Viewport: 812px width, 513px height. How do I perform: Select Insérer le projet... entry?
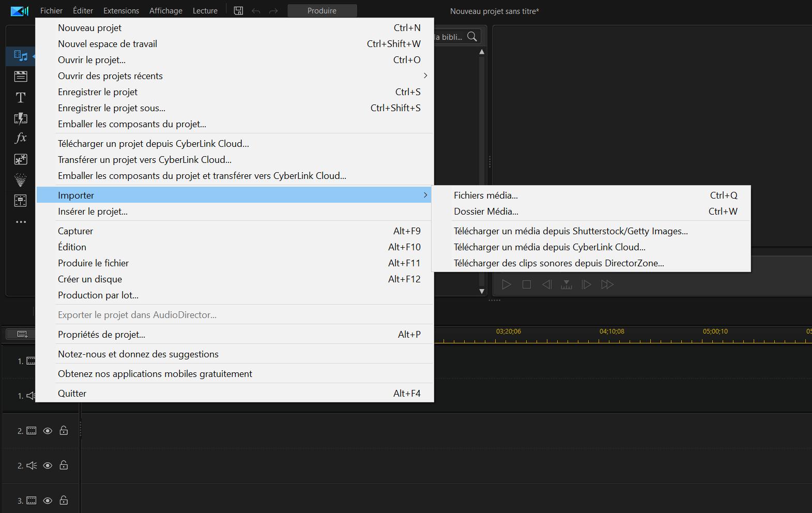(234, 212)
